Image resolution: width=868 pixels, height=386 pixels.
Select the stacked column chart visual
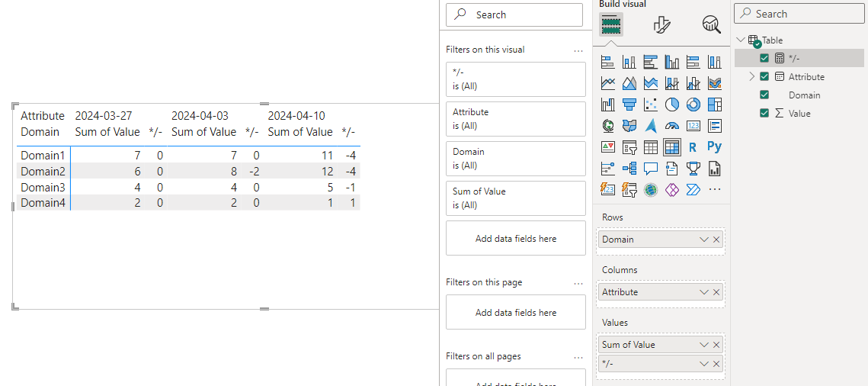coord(629,62)
